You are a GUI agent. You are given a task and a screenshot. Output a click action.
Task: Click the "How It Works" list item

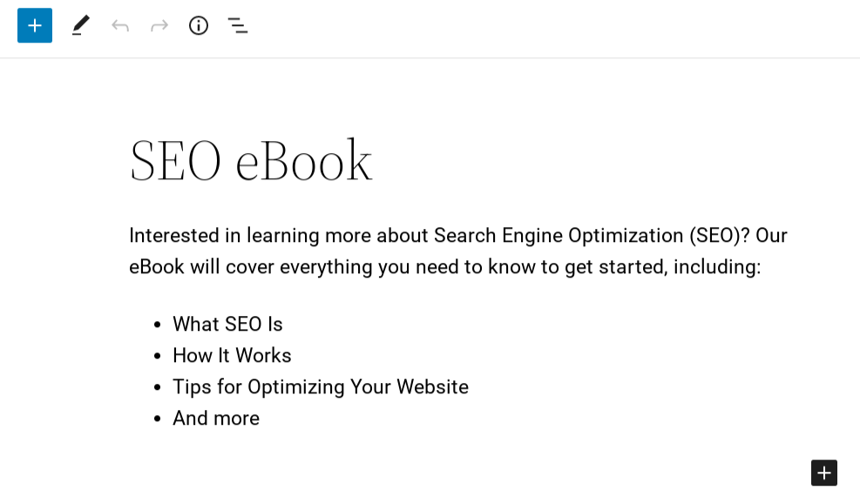232,355
